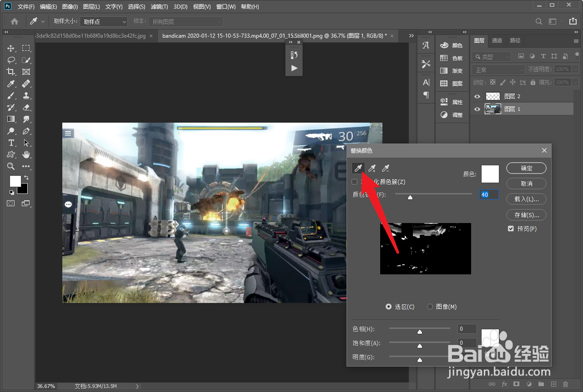
Task: Enable the localized color clusters checkbox
Action: (355, 182)
